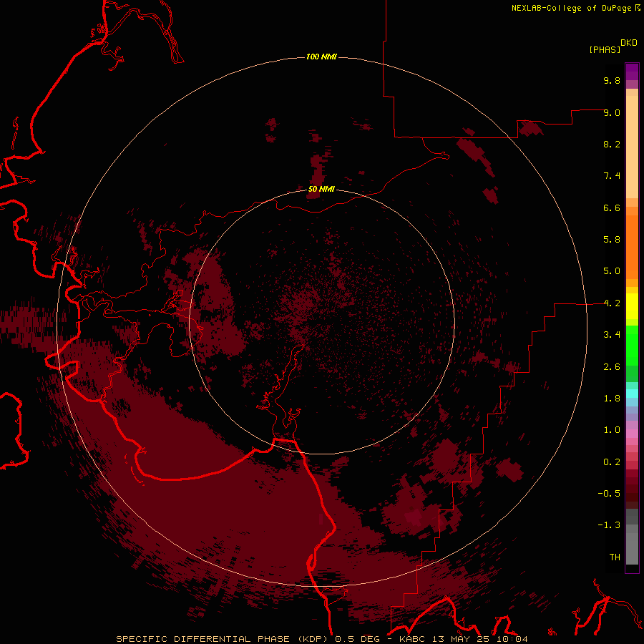Screen dimensions: 644x644
Task: Click the 2.6 colorbar scale value
Action: [612, 367]
